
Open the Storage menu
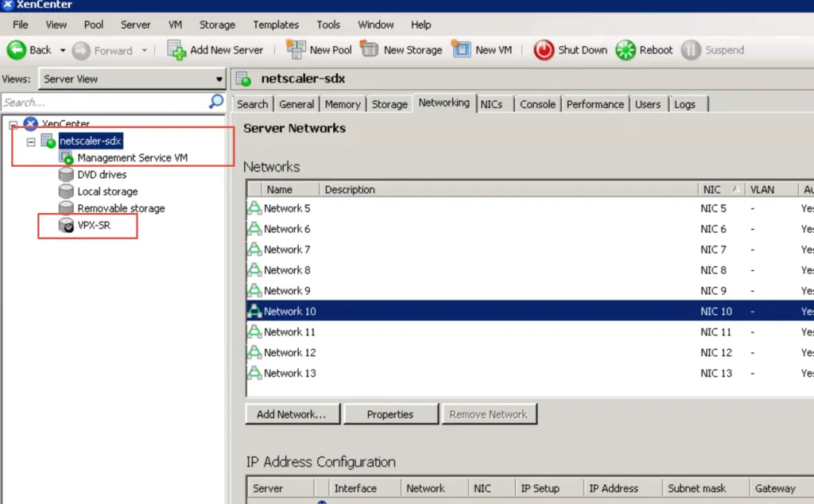coord(216,25)
